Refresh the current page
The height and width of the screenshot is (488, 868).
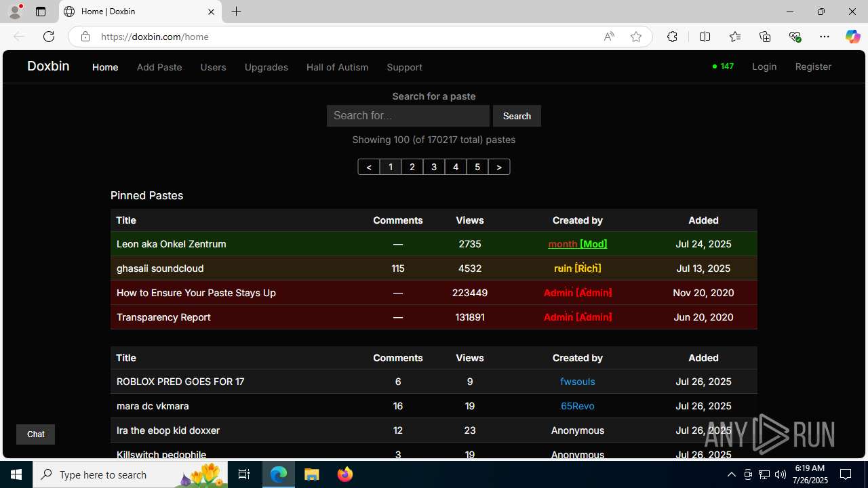(49, 37)
